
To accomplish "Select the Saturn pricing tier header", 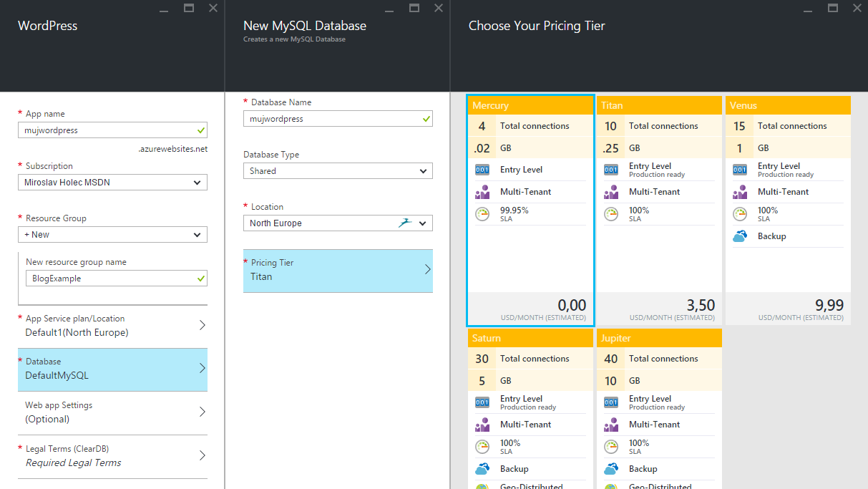I will click(x=530, y=338).
